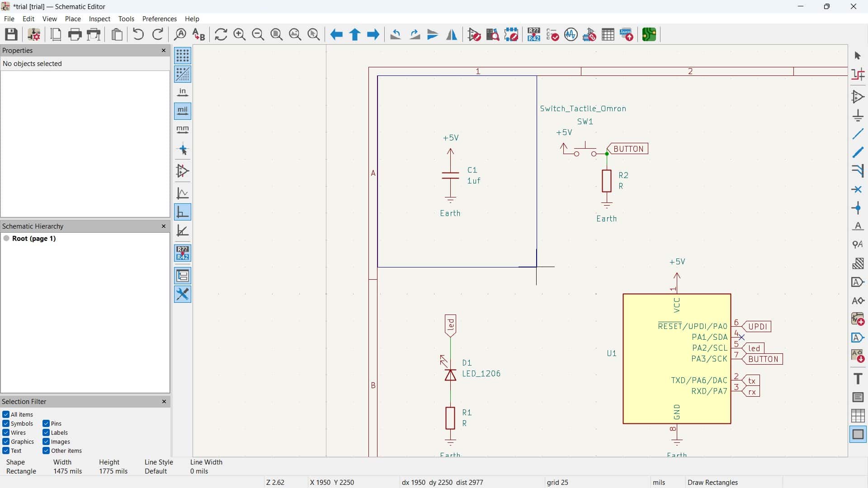
Task: Click the BUTTON label near SW1
Action: [628, 149]
